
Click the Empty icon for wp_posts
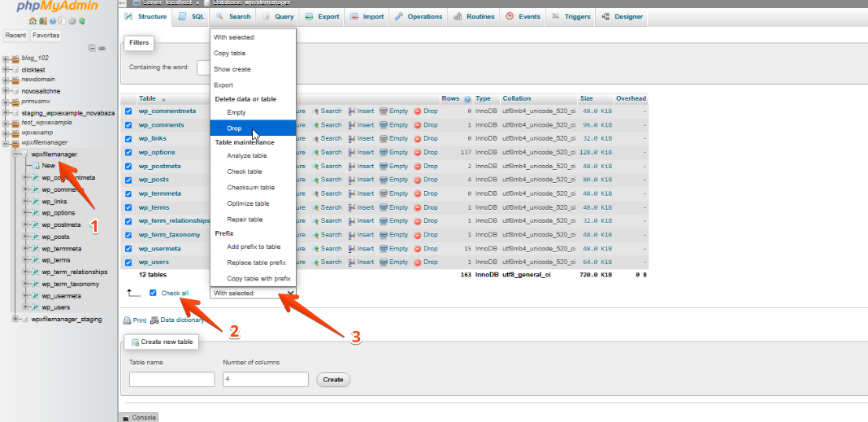click(384, 180)
